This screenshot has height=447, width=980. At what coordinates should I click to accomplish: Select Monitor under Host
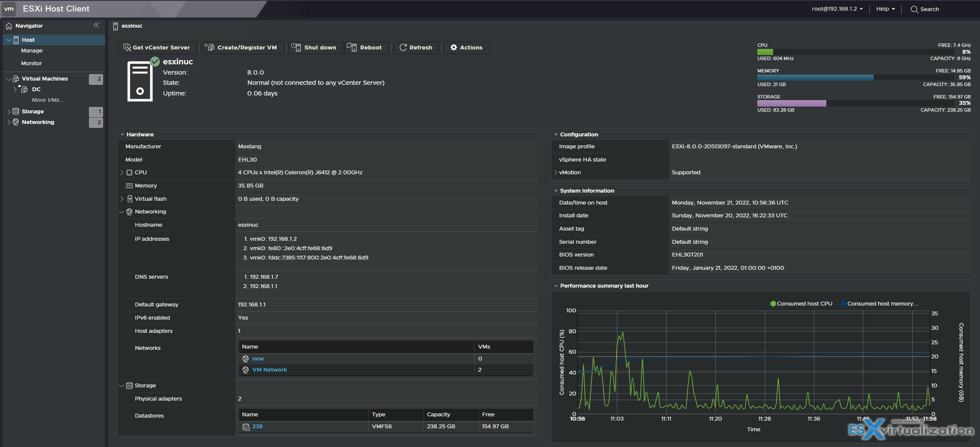(32, 63)
